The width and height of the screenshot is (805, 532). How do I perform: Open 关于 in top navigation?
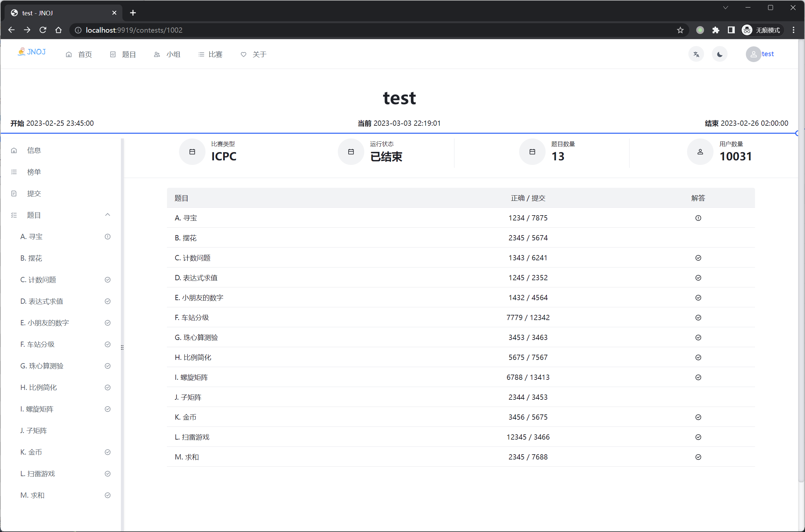coord(254,54)
